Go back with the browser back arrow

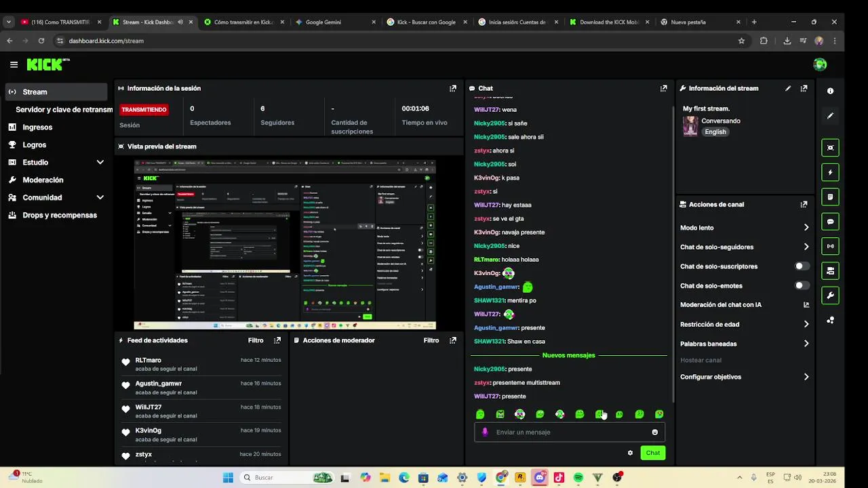click(x=9, y=41)
